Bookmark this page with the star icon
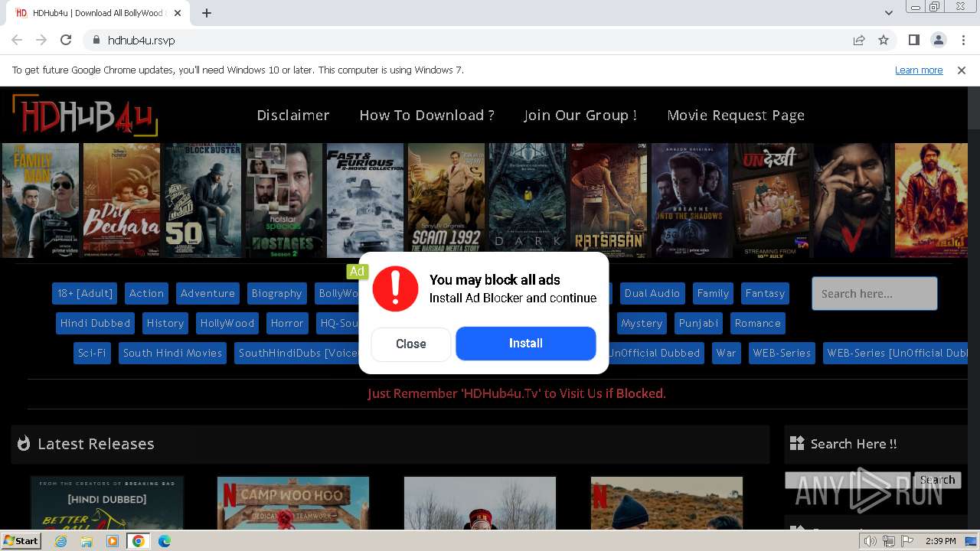Screen dimensions: 980x551 884,40
